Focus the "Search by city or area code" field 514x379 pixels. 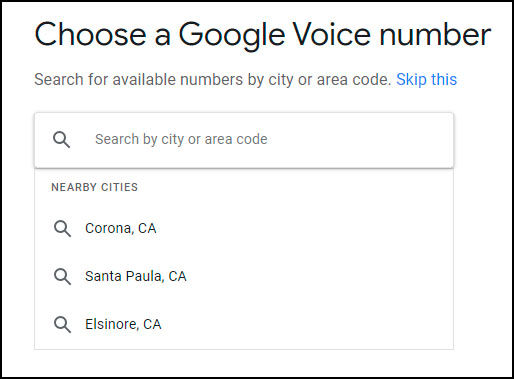point(244,140)
